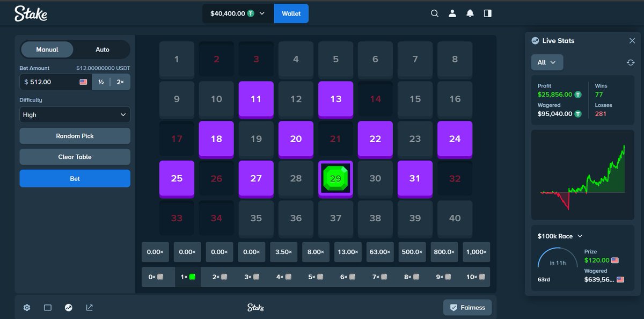Click the 13.00× payout multiplier box
This screenshot has height=319, width=644.
coord(348,252)
